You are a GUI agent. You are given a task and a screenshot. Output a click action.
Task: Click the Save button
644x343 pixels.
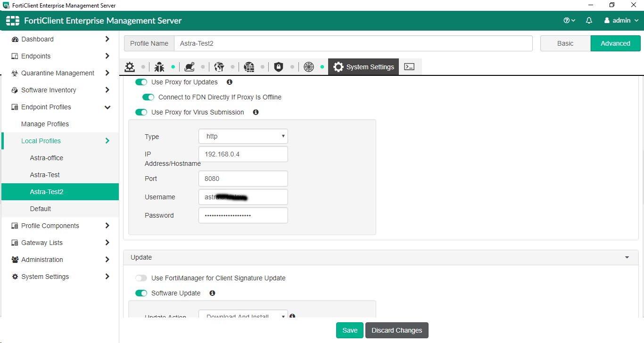pos(349,330)
